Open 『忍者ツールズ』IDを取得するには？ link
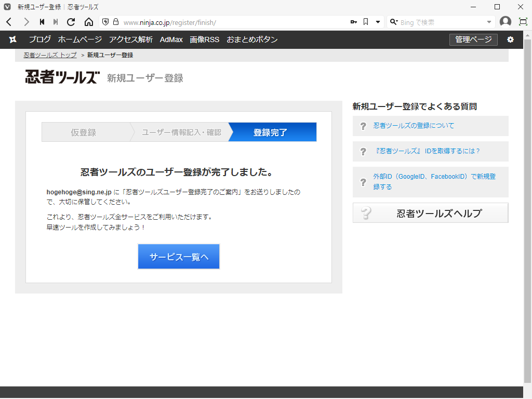 coord(427,151)
